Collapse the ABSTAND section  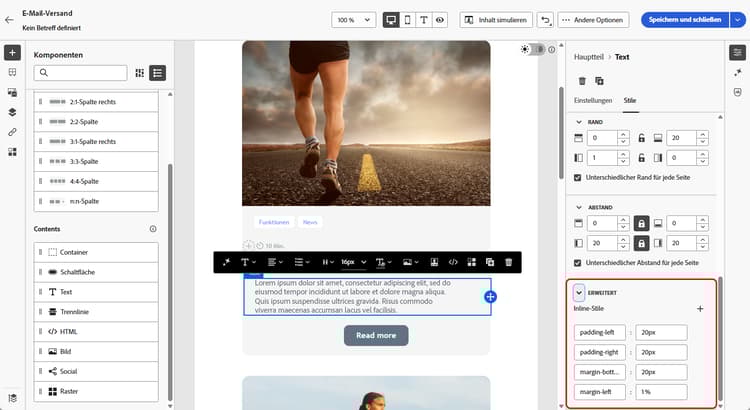click(x=579, y=207)
